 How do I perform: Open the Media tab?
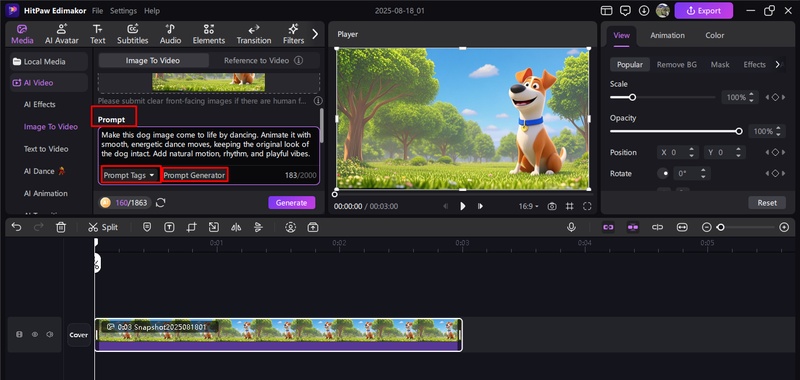pos(22,34)
